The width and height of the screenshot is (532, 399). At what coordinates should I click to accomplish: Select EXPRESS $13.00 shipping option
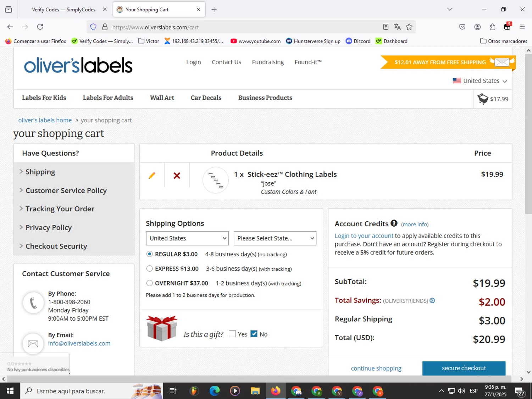coord(150,268)
